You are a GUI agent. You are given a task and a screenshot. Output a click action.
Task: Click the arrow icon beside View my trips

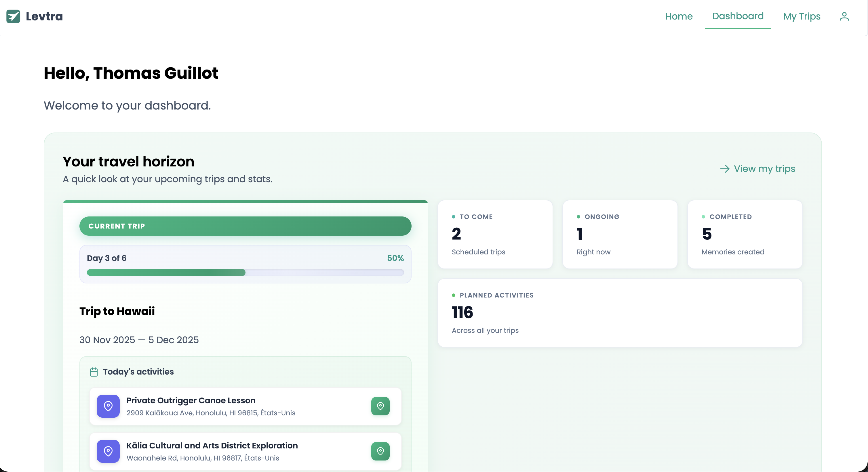[724, 169]
